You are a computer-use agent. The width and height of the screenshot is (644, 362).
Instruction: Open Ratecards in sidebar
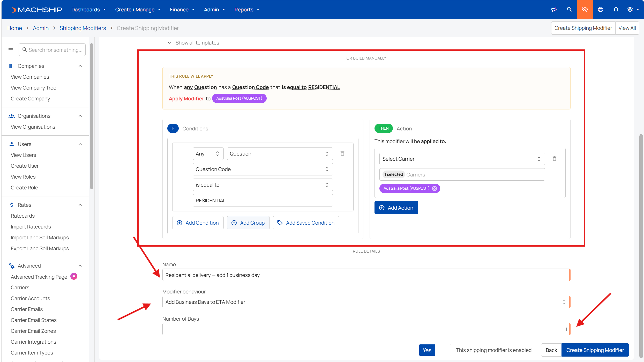(23, 216)
